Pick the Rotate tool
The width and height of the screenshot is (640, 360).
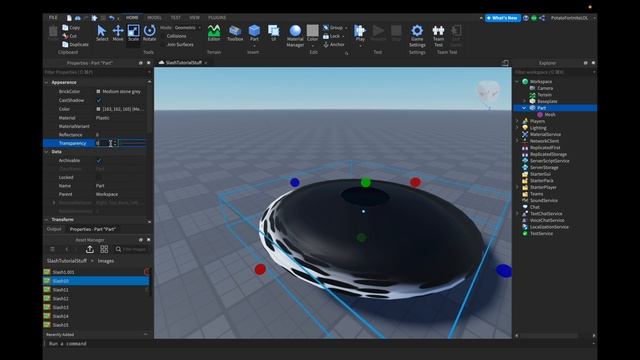pyautogui.click(x=149, y=33)
